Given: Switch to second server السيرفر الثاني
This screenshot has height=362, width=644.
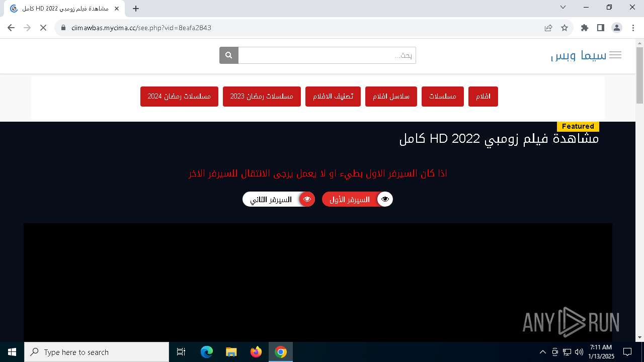Looking at the screenshot, I should click(279, 200).
